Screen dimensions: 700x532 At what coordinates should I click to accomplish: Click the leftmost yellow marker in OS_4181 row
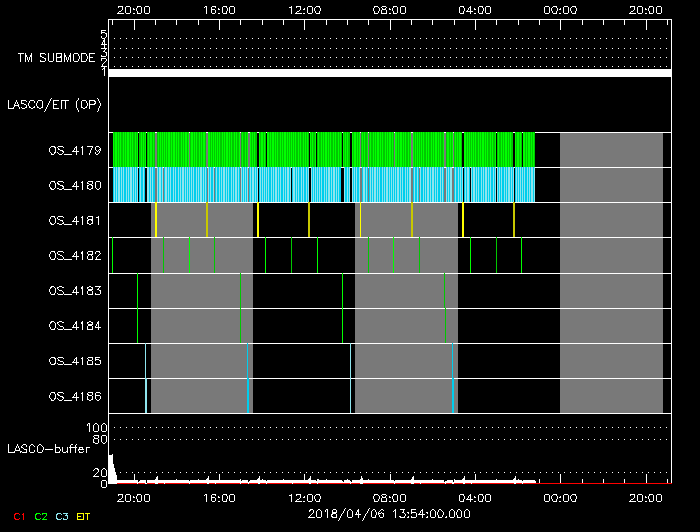tap(156, 220)
